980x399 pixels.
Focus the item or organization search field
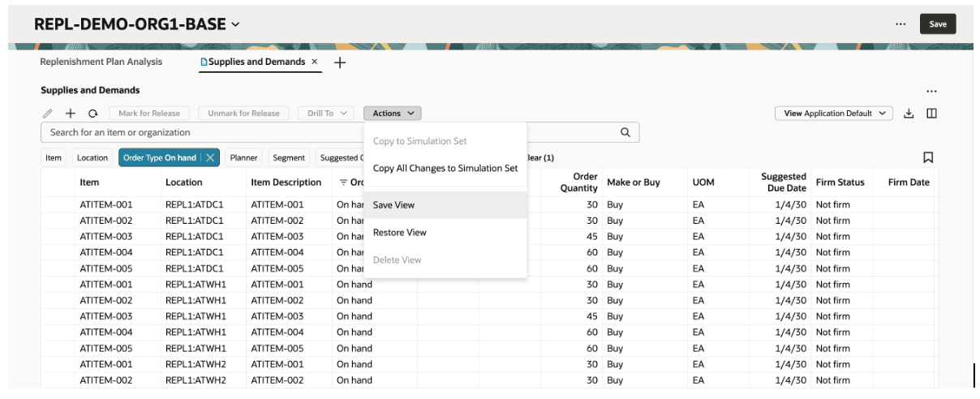coord(325,132)
